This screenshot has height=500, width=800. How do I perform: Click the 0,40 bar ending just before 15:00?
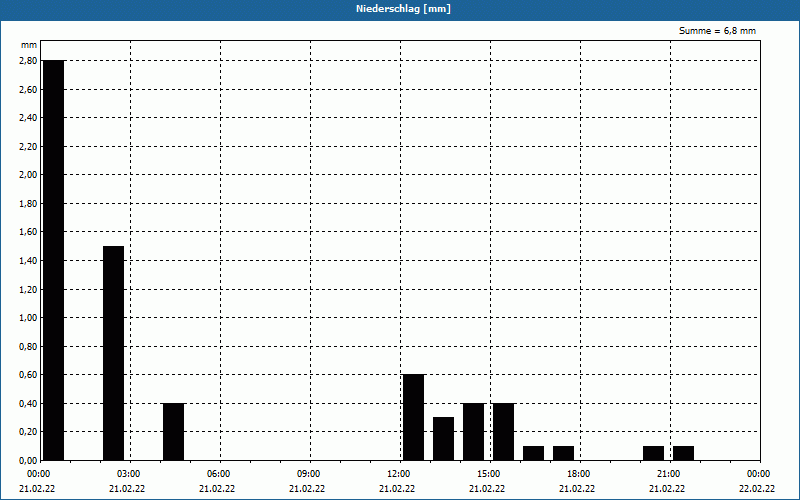[x=473, y=432]
